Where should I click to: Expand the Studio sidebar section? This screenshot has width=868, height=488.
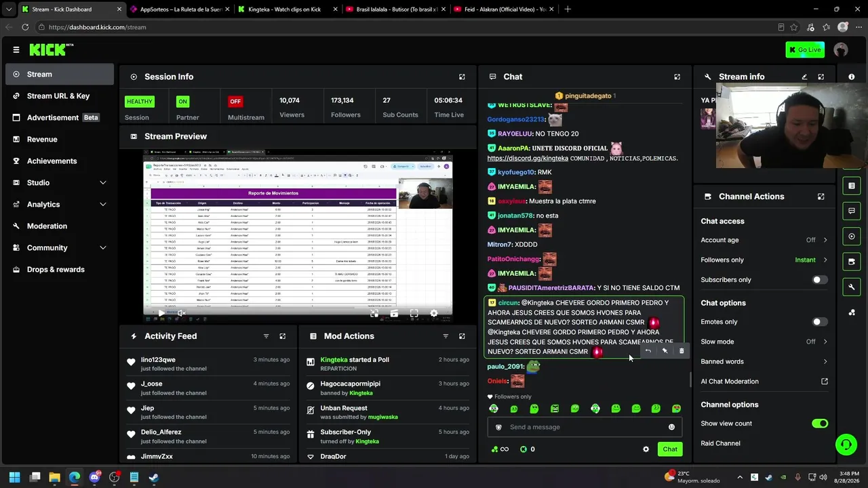103,183
